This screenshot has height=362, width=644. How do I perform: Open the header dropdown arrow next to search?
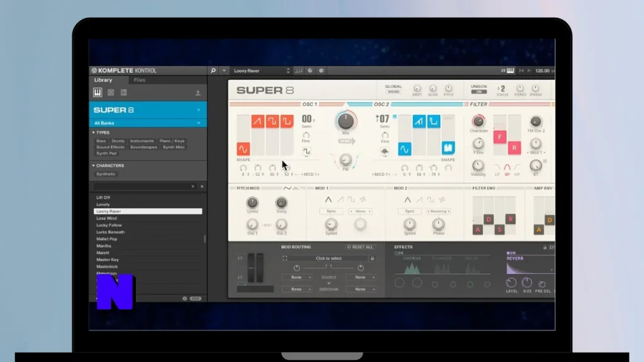tap(224, 70)
